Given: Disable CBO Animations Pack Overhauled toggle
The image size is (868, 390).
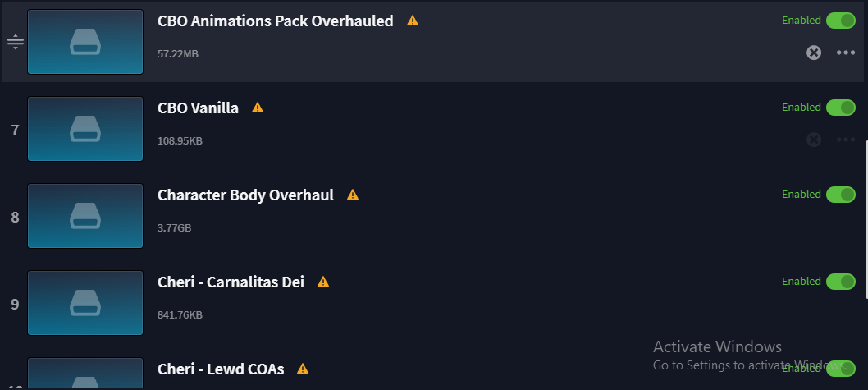Looking at the screenshot, I should point(841,21).
